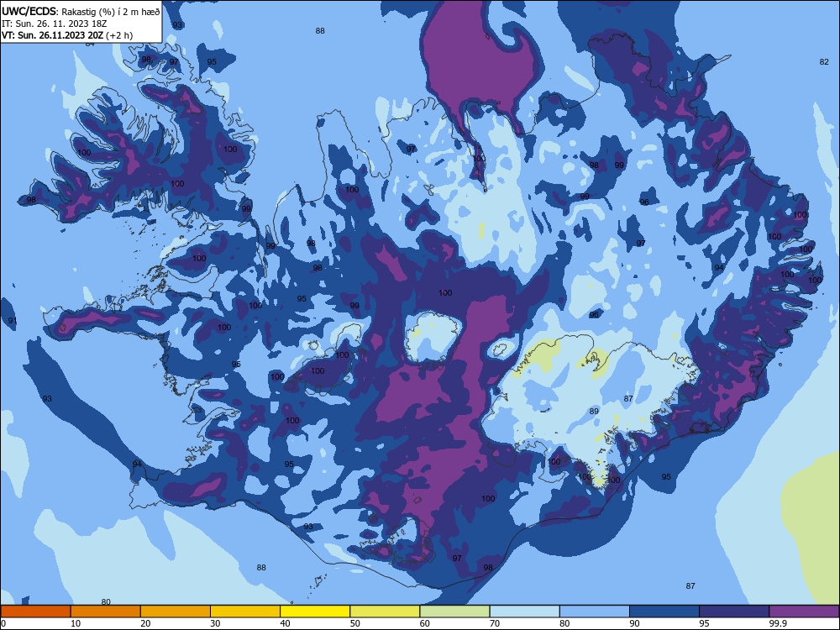Select the "VT: Sun. 26.11.2023 20Z" line

pos(53,35)
